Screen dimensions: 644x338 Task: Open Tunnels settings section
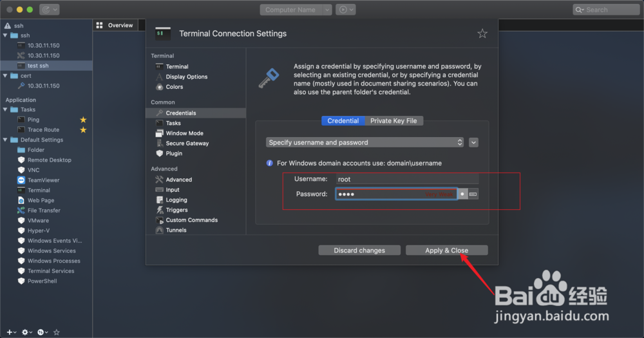click(x=176, y=230)
